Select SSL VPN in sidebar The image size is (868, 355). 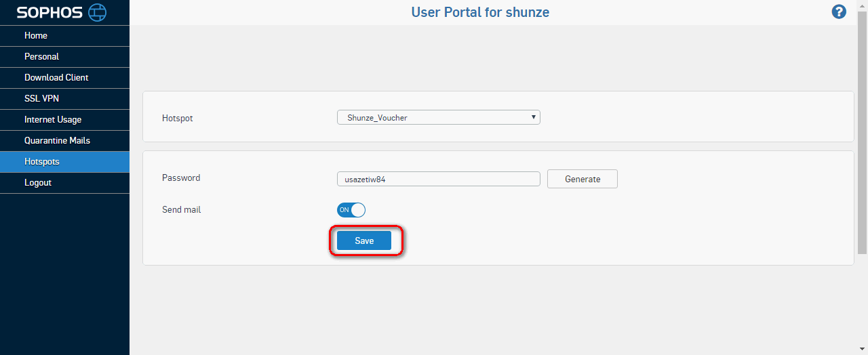(x=64, y=99)
